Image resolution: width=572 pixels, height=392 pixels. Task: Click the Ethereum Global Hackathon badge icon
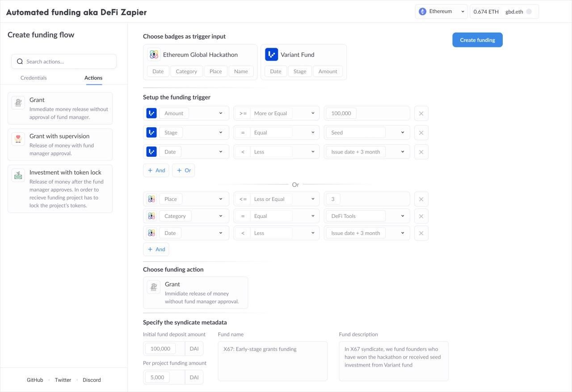tap(154, 54)
